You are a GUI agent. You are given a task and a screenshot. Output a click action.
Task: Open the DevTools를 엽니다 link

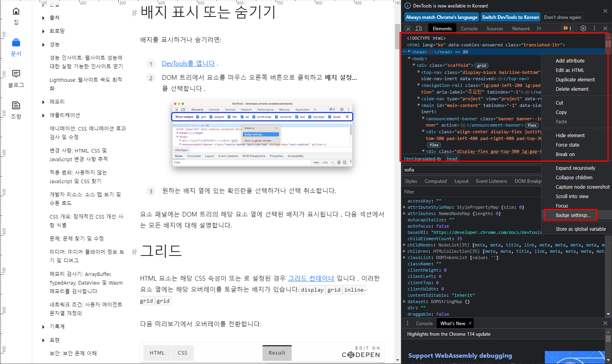[188, 63]
